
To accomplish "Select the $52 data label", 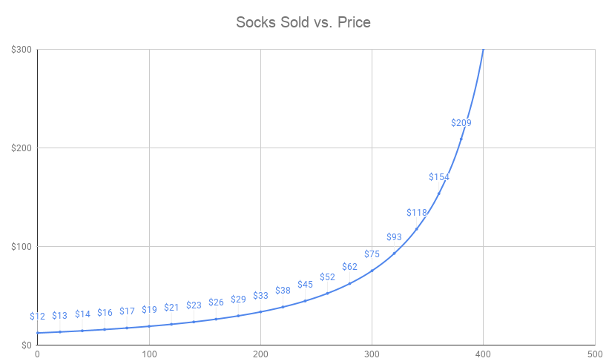I will pyautogui.click(x=328, y=277).
